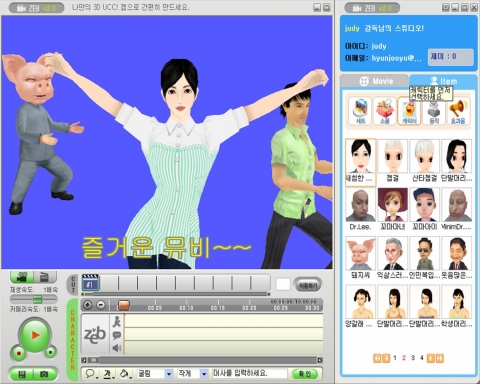Image resolution: width=480 pixels, height=384 pixels.
Task: Select the clapperboard mode icon
Action: click(x=45, y=277)
